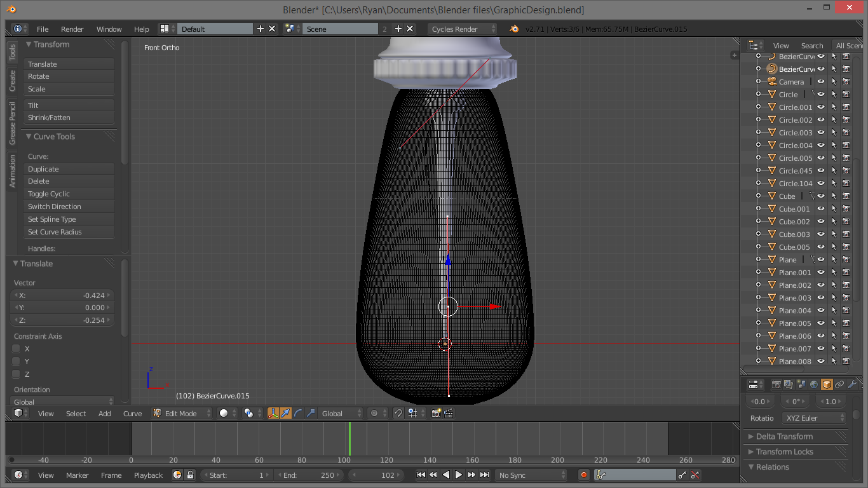
Task: Jump to the first frame of playback
Action: pyautogui.click(x=421, y=475)
